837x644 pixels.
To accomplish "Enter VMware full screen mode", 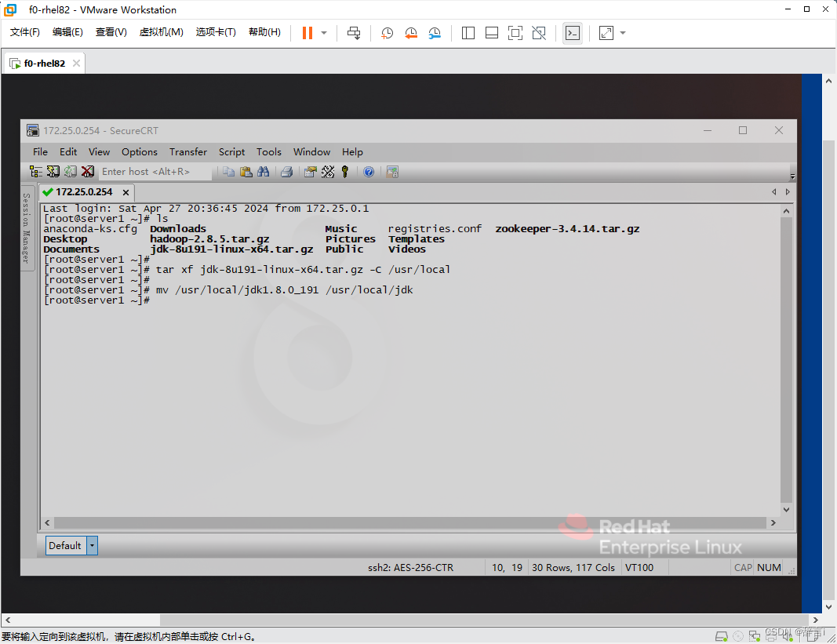I will tap(515, 33).
